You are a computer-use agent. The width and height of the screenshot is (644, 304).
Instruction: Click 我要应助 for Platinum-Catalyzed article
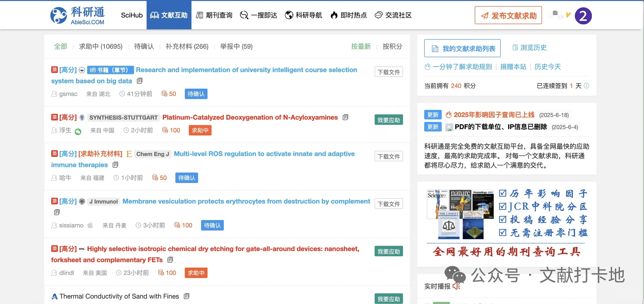(388, 120)
